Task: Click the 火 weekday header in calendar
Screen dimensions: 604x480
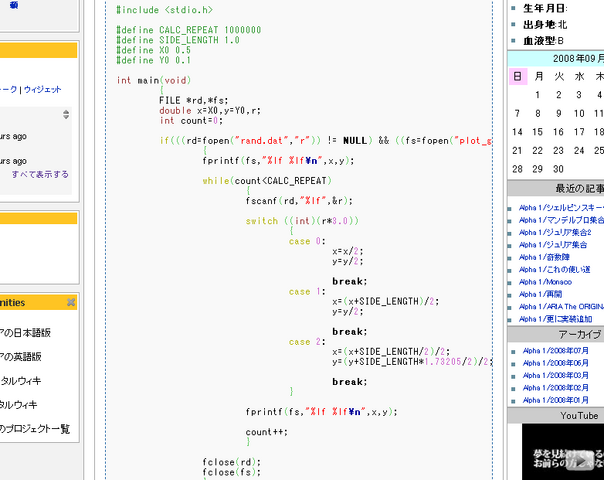Action: [559, 76]
